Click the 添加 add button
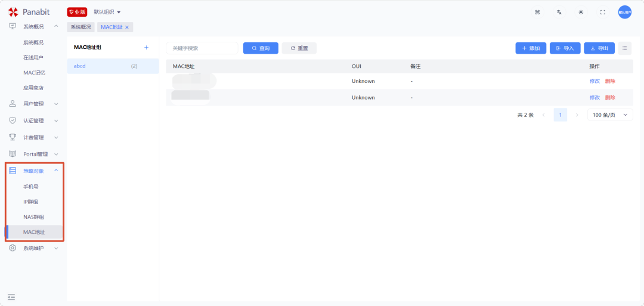Image resolution: width=644 pixels, height=306 pixels. pos(531,48)
